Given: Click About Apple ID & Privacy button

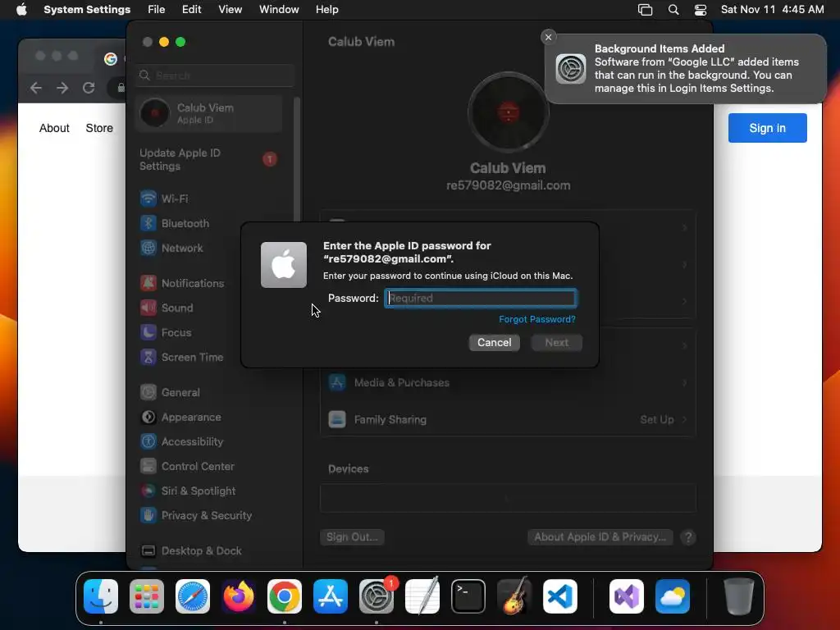Looking at the screenshot, I should 600,537.
